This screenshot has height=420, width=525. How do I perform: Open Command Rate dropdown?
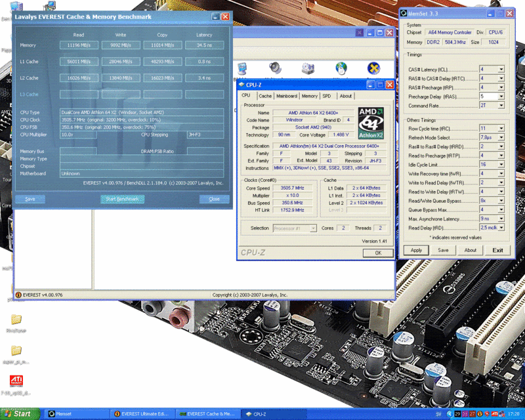pos(501,106)
